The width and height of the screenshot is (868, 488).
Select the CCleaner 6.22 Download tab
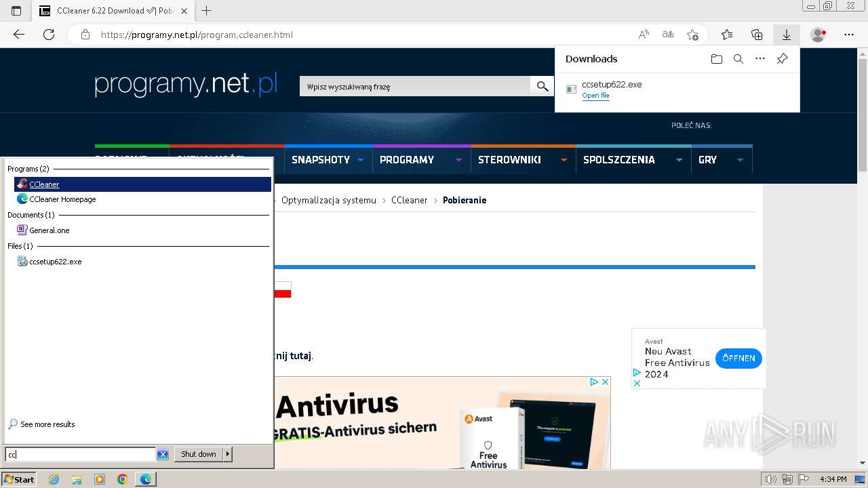113,11
